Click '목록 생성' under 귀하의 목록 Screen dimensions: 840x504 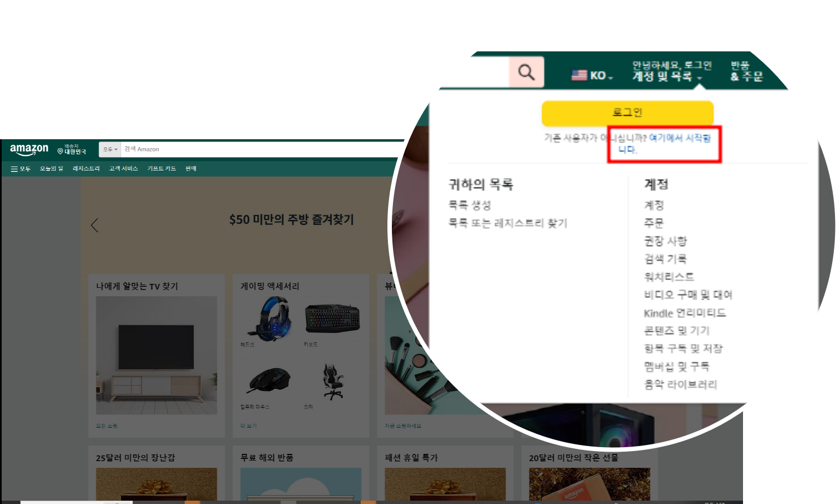click(x=470, y=205)
